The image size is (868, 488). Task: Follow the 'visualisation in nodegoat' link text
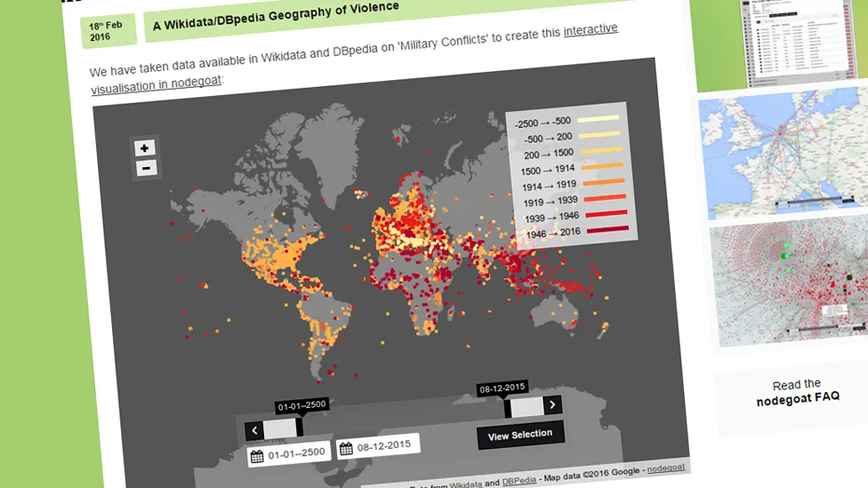point(157,84)
